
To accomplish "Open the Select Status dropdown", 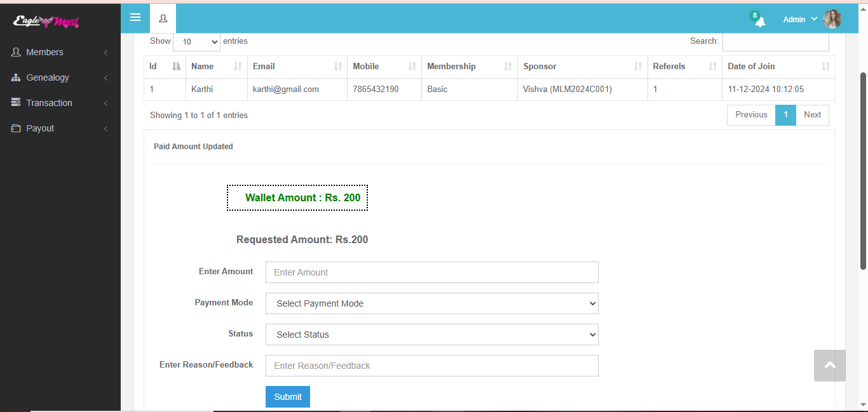I will [x=431, y=335].
